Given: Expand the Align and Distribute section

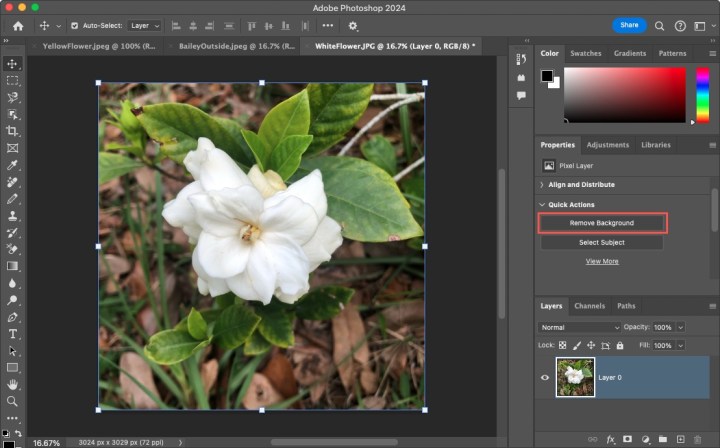Looking at the screenshot, I should pos(542,185).
